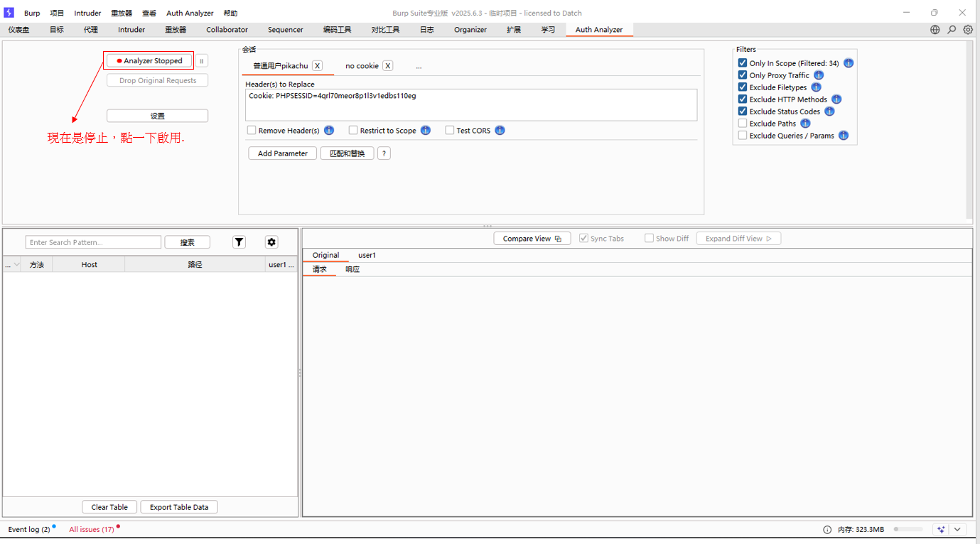Open the 项目 menu
Viewport: 980px width, 544px height.
pyautogui.click(x=57, y=13)
